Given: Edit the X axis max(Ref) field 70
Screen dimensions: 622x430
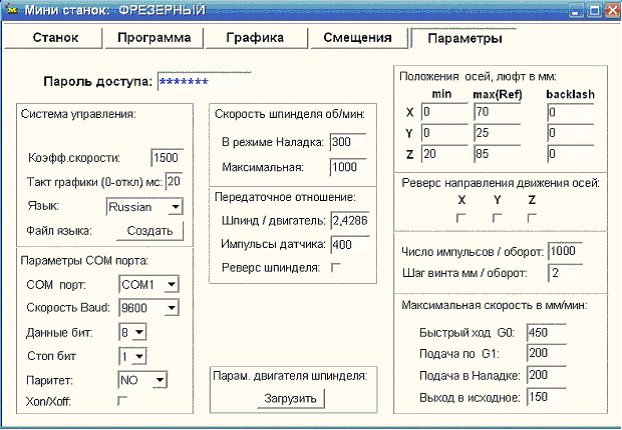Looking at the screenshot, I should (497, 112).
